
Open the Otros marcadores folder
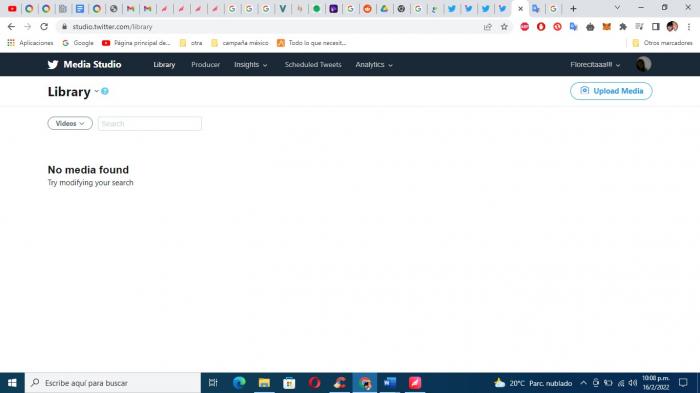click(x=662, y=43)
